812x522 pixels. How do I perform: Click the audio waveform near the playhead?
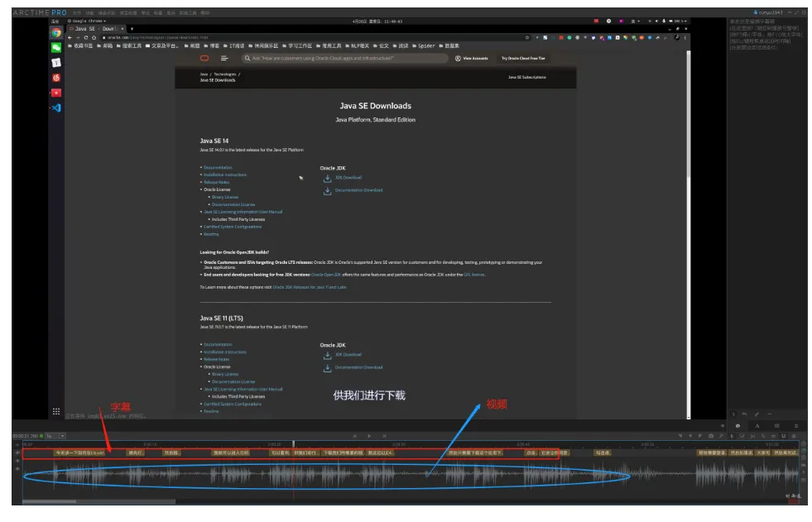click(293, 475)
